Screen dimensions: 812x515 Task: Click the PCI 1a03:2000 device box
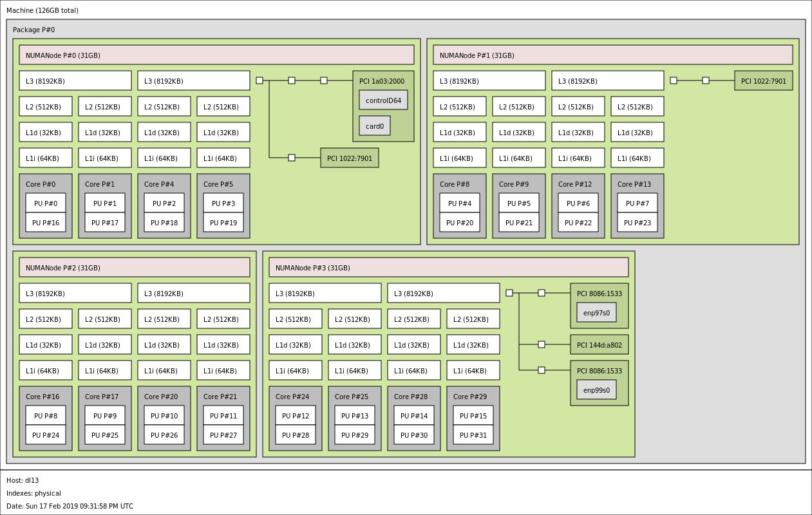[383, 106]
